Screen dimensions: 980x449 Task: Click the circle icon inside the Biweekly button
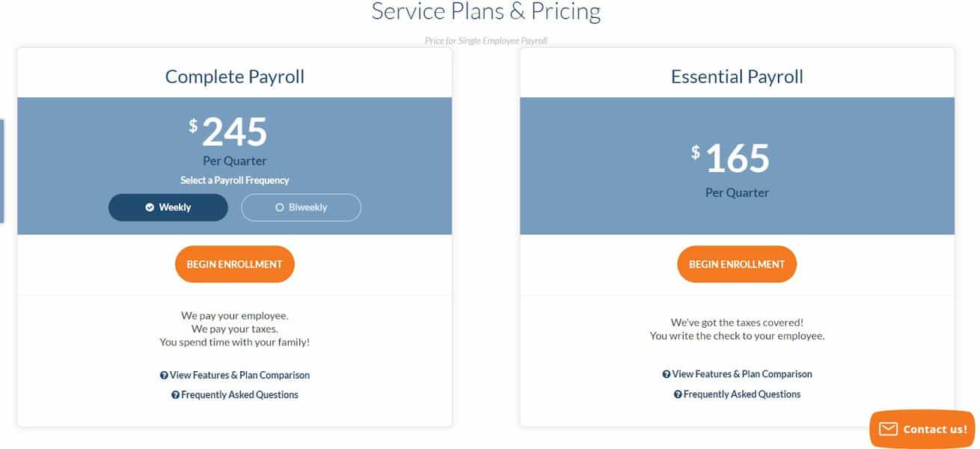pyautogui.click(x=279, y=207)
